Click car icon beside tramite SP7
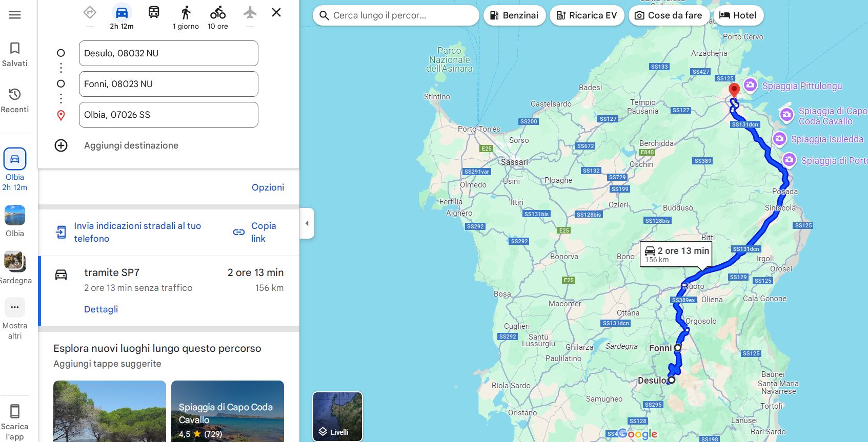 (61, 275)
